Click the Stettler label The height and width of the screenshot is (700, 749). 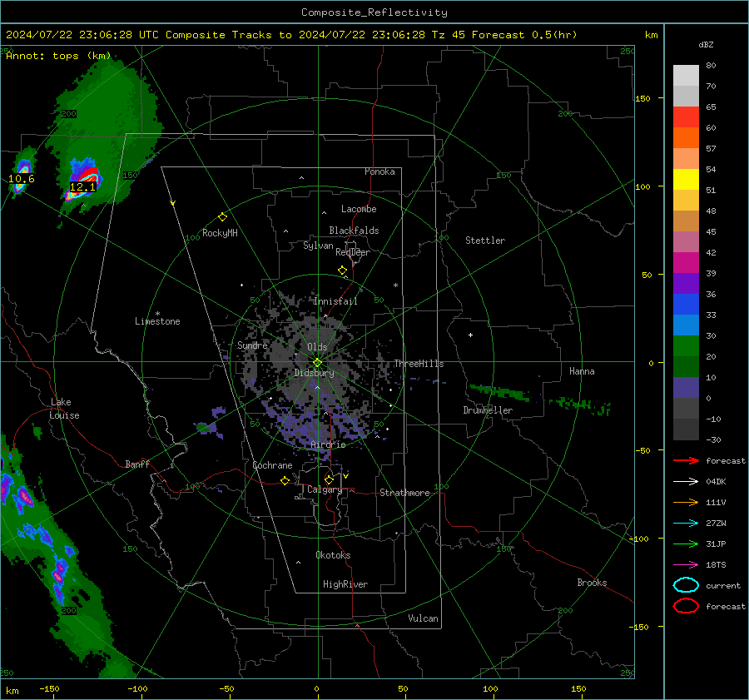[x=485, y=241]
